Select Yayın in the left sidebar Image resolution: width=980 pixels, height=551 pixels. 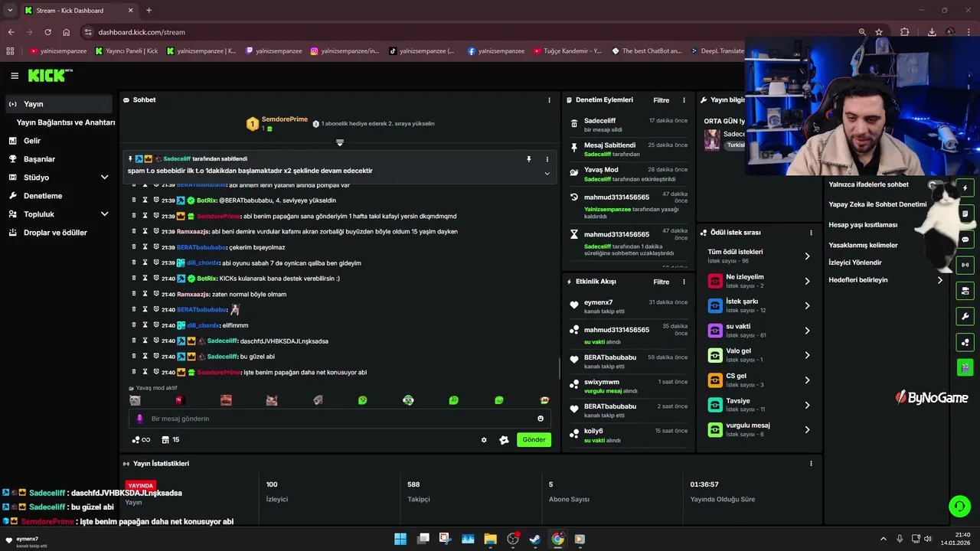(60, 104)
